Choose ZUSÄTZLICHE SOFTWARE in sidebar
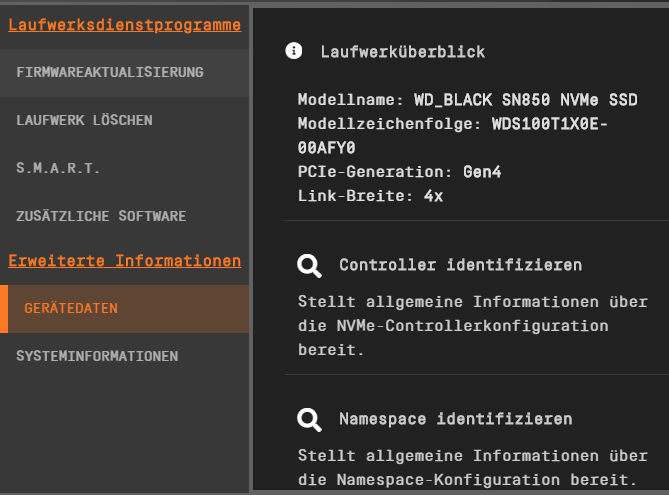 point(125,216)
